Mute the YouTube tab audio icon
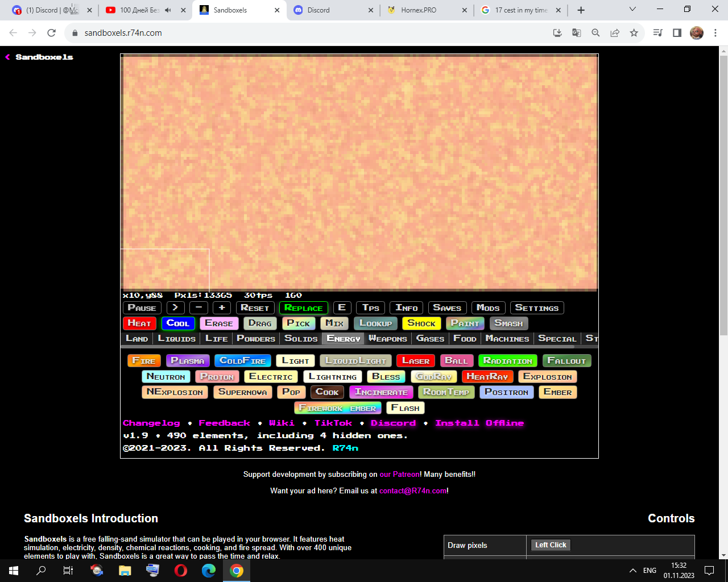Screen dimensions: 728x582 [x=168, y=10]
